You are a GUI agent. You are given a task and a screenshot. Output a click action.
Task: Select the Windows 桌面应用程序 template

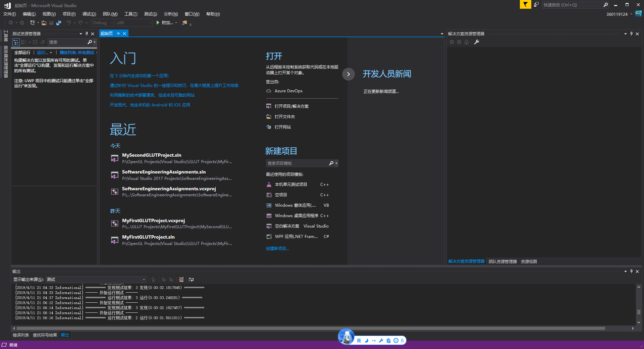pyautogui.click(x=298, y=216)
